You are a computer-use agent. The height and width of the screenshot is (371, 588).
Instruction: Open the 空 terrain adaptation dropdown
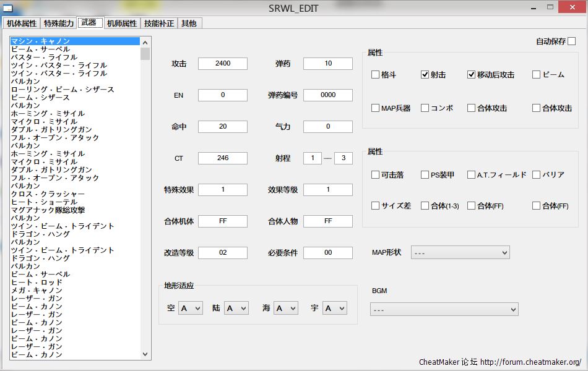pyautogui.click(x=190, y=308)
